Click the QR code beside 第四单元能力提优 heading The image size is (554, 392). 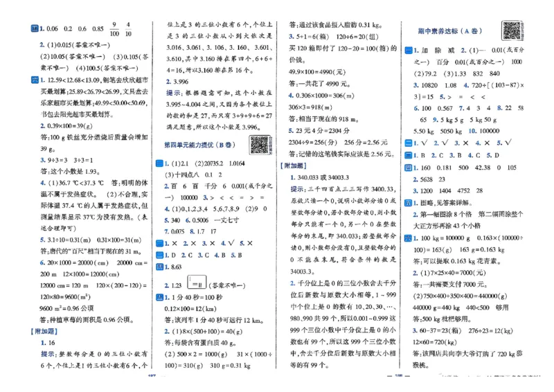click(260, 145)
